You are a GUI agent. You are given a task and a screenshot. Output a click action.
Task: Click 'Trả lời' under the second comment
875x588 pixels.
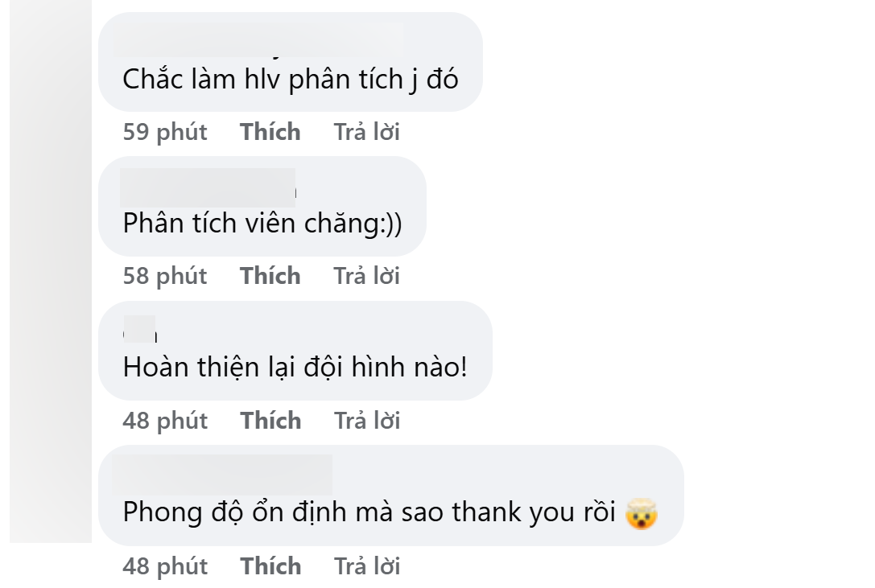(x=366, y=276)
